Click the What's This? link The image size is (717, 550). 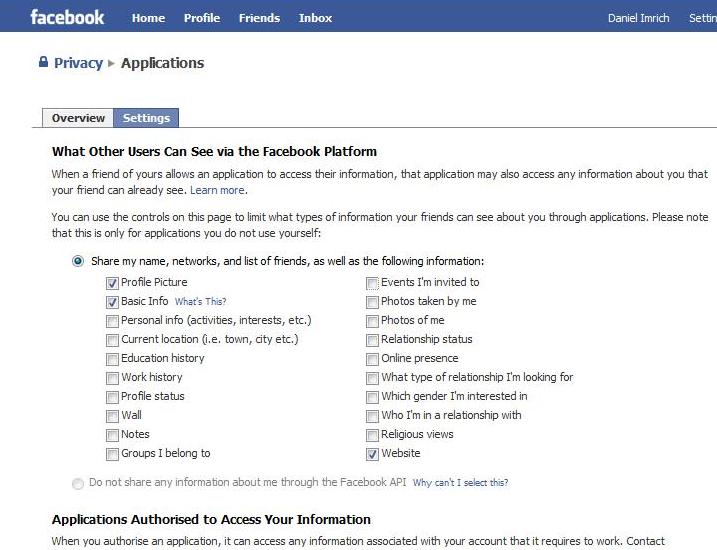[x=200, y=302]
